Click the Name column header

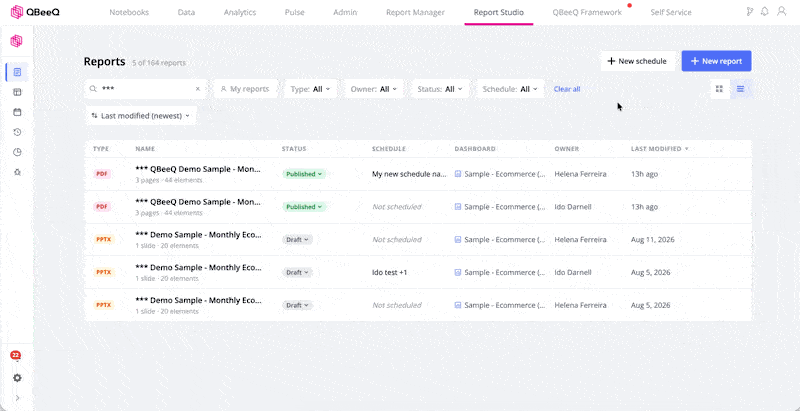pyautogui.click(x=145, y=149)
